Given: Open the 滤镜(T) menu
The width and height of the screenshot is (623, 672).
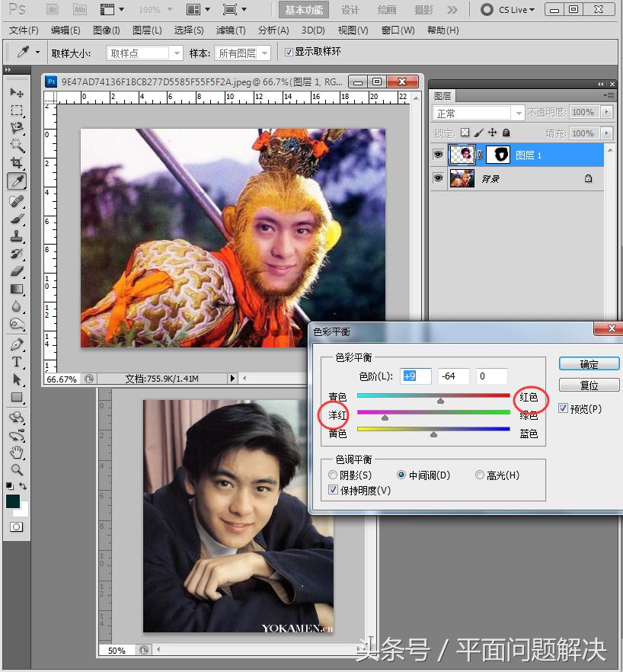Looking at the screenshot, I should click(230, 30).
